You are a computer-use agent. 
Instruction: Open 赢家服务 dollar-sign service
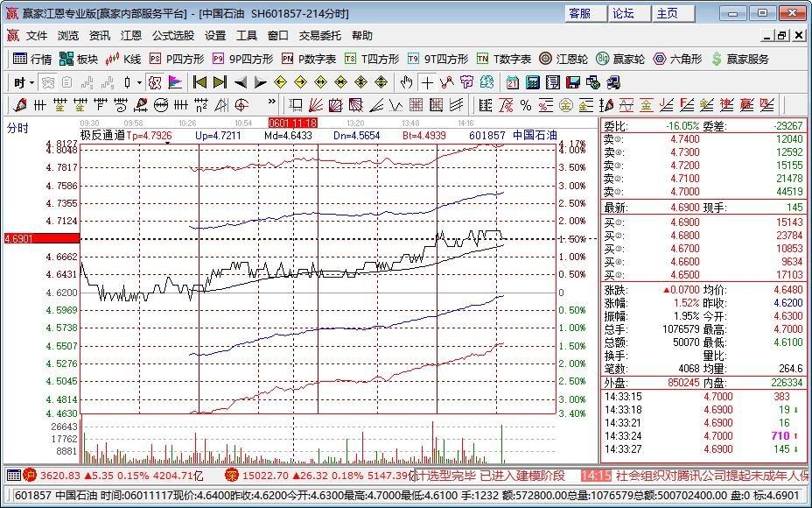click(739, 59)
